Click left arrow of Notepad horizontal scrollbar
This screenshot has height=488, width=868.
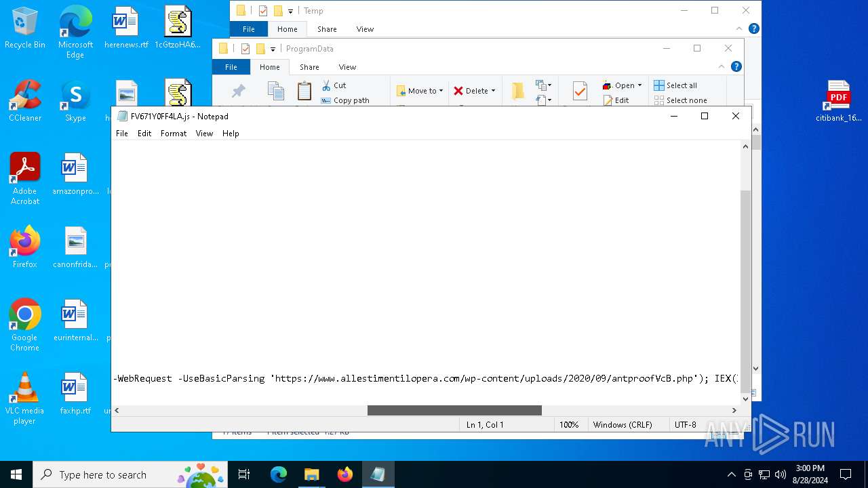(117, 410)
